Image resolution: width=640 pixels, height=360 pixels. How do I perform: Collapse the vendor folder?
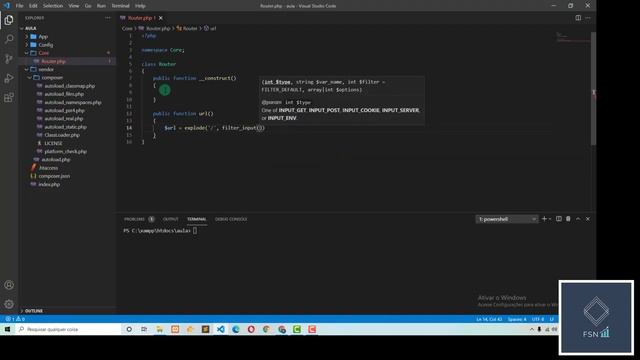[x=27, y=69]
